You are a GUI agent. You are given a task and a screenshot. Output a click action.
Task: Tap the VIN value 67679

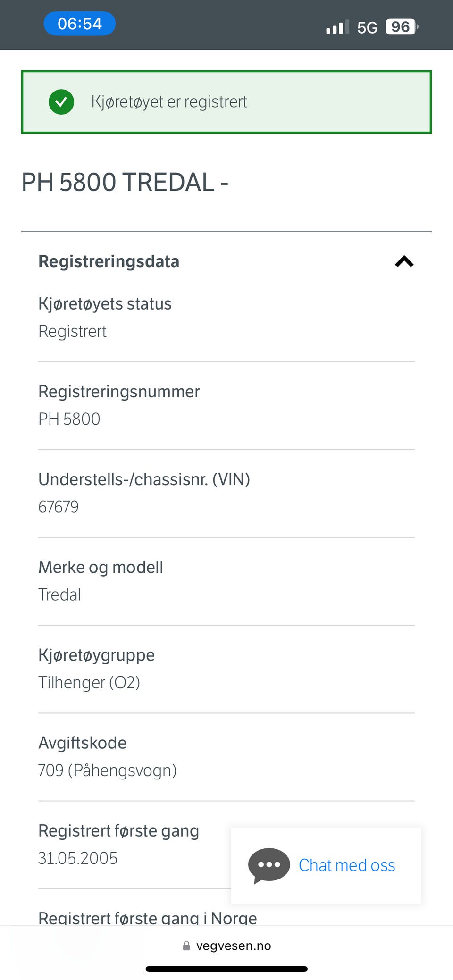coord(59,507)
